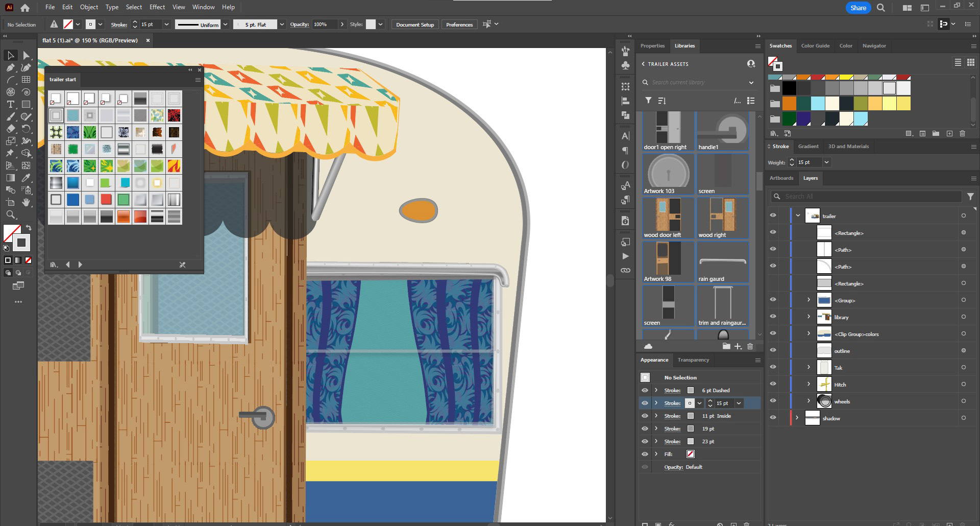Viewport: 980px width, 526px height.
Task: Click the Search current library field
Action: (x=698, y=82)
